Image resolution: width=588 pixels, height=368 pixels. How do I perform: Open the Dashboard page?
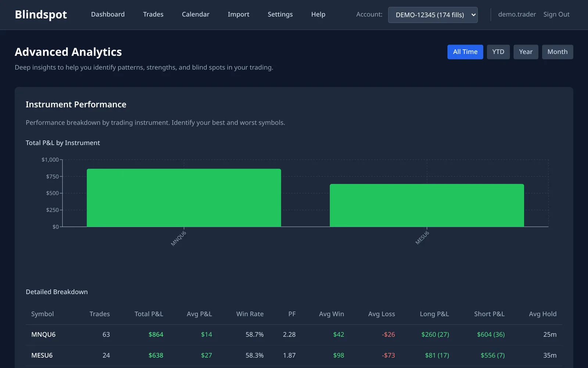[108, 14]
